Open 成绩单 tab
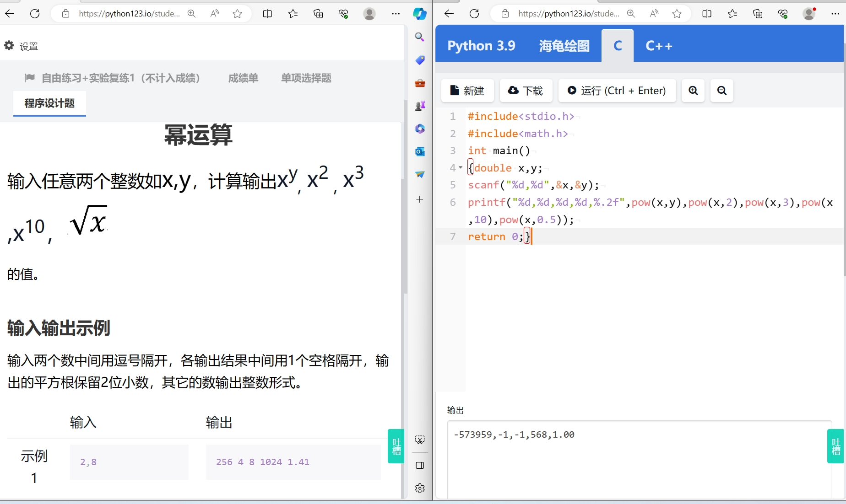The width and height of the screenshot is (846, 504). pyautogui.click(x=243, y=78)
